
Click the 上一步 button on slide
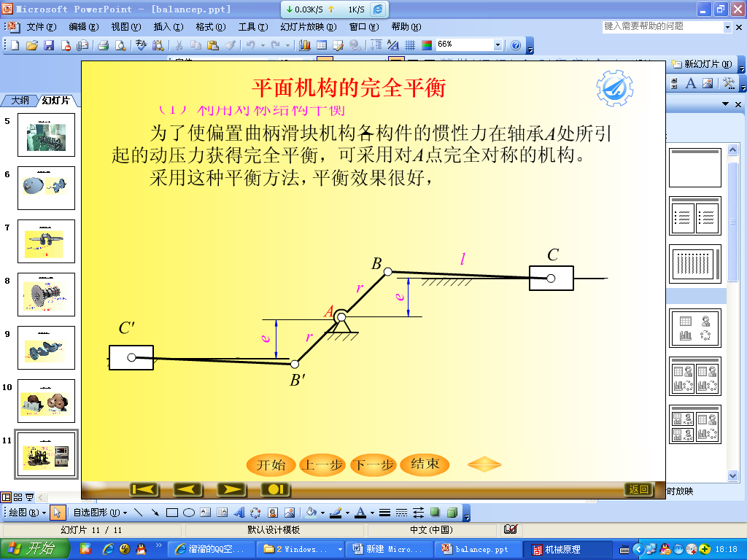[323, 464]
